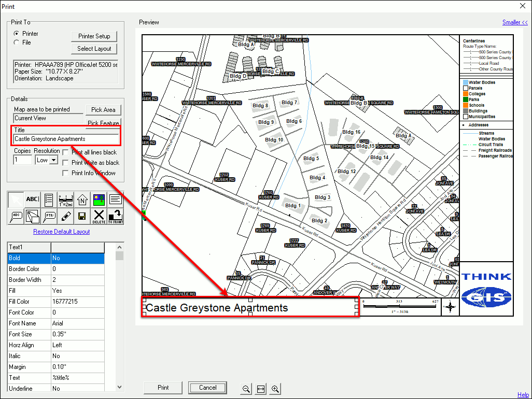The height and width of the screenshot is (399, 532).
Task: Enable Print all lines black checkbox
Action: 65,152
